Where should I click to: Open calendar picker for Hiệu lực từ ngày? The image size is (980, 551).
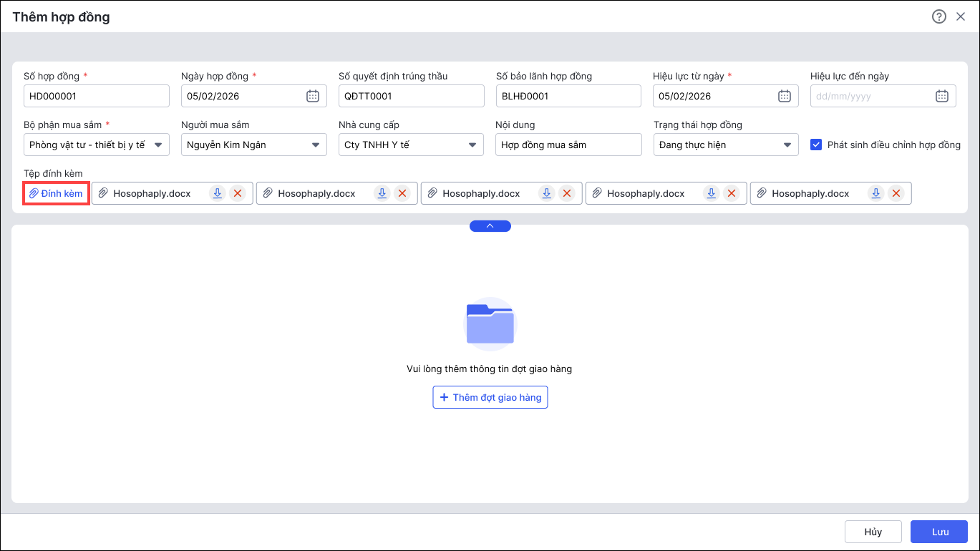click(785, 96)
